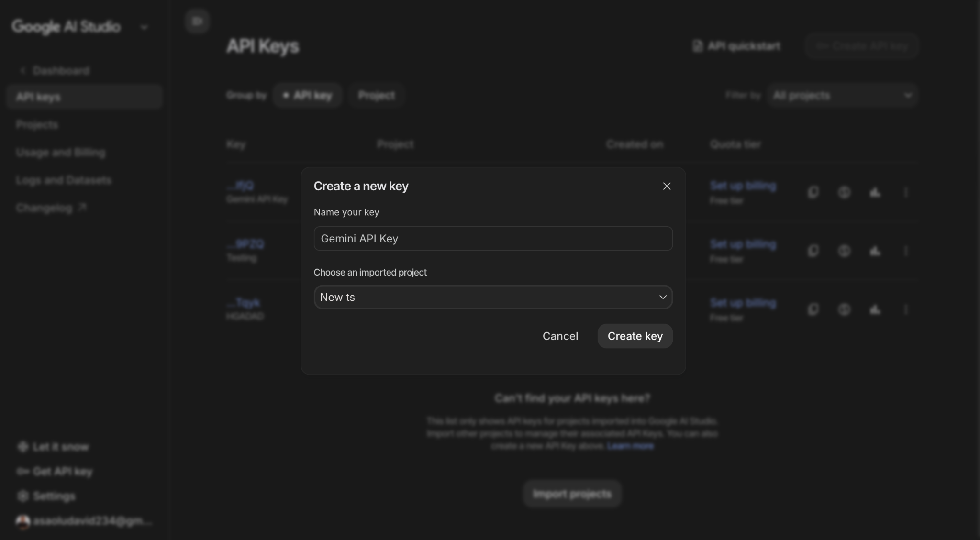
Task: Open Projects in the sidebar
Action: click(37, 125)
